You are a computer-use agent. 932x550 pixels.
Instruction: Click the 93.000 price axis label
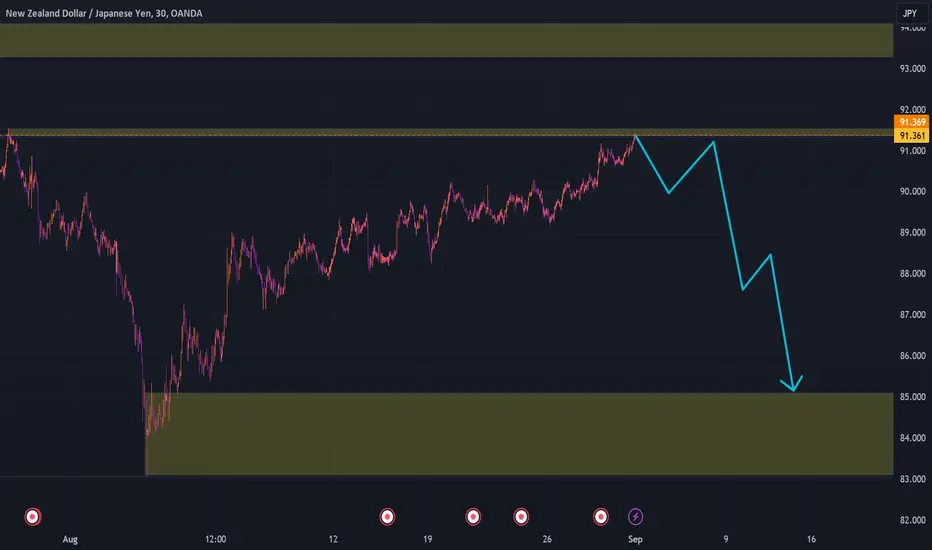click(x=912, y=68)
